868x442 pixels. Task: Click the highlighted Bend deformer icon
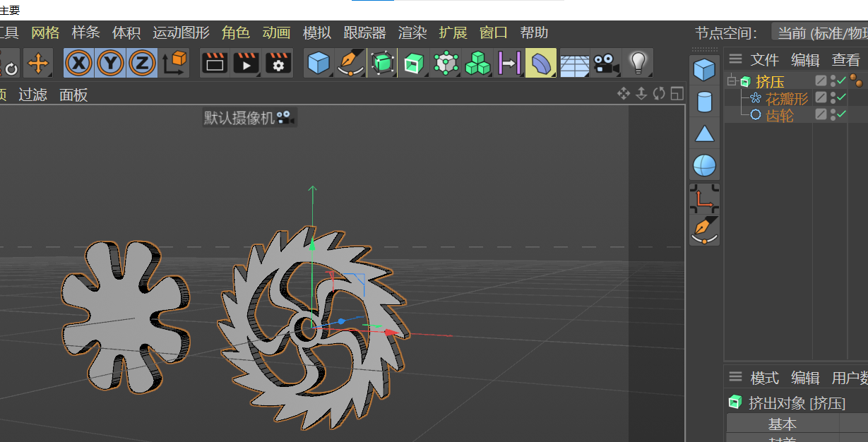pyautogui.click(x=541, y=64)
